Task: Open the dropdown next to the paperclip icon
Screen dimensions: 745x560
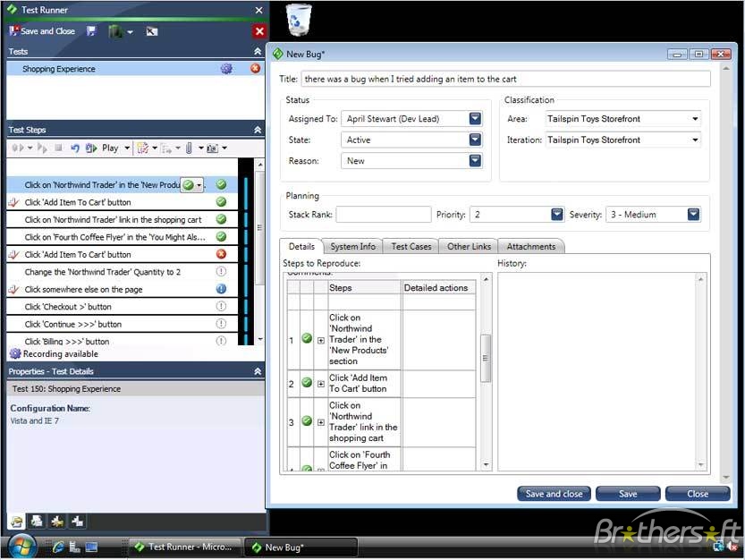Action: click(201, 148)
